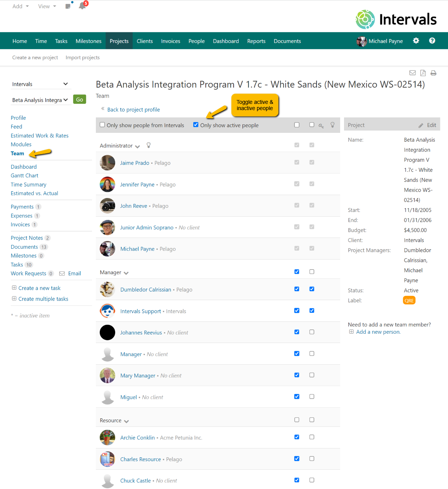The image size is (448, 489).
Task: Click the email envelope icon above project
Action: 412,73
